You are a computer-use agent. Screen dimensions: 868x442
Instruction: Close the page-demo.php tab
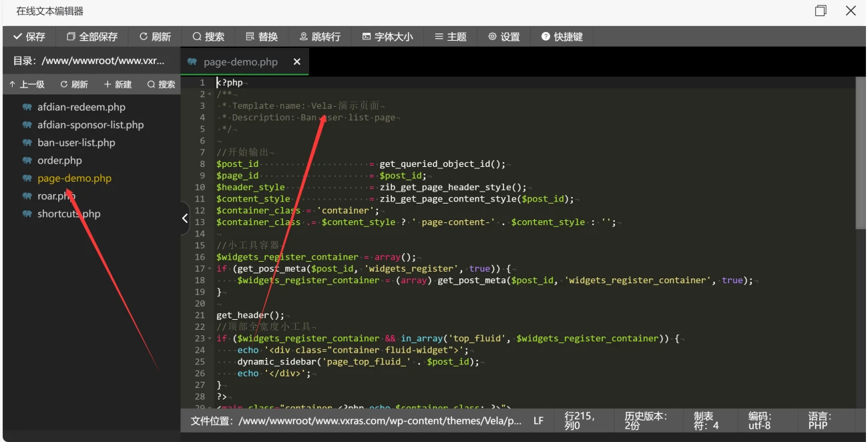297,62
